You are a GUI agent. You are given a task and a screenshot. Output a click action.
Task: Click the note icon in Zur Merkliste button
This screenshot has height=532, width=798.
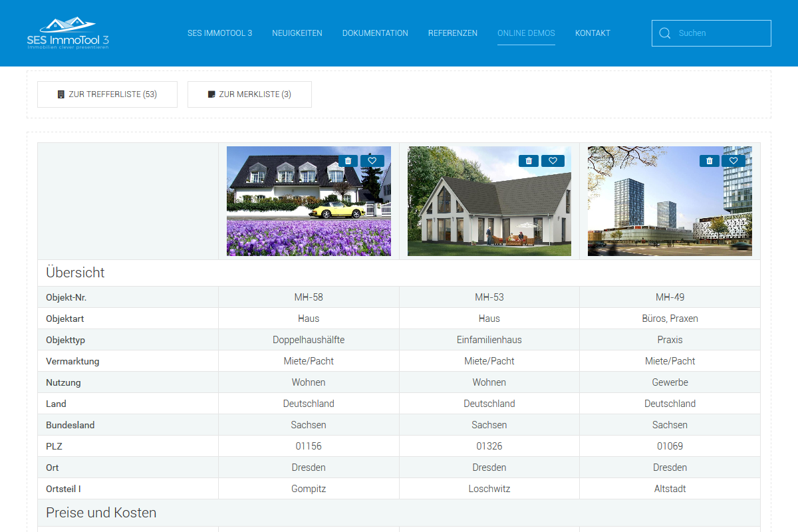[x=211, y=94]
